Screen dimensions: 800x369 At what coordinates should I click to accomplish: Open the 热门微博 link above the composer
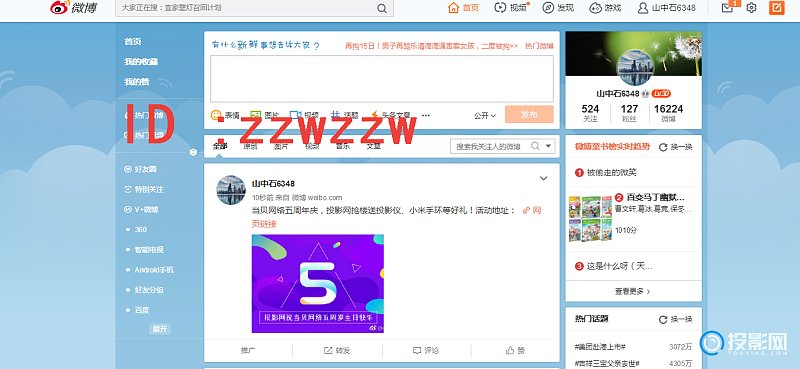(539, 46)
